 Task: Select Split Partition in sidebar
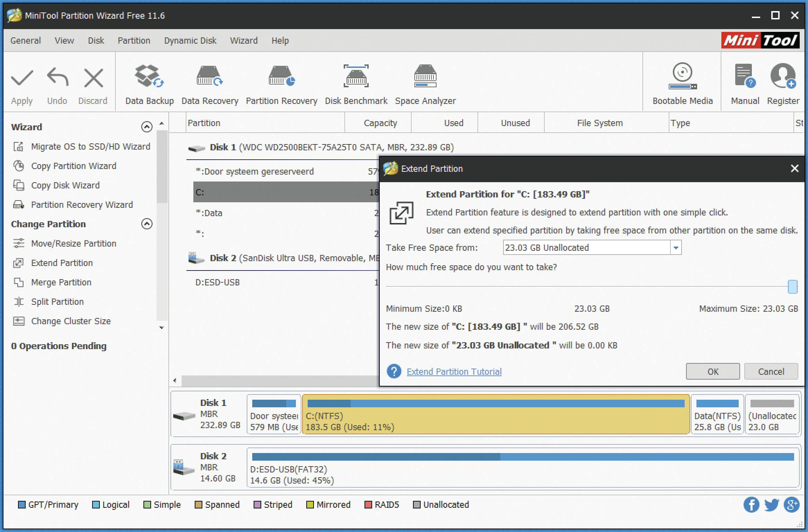pos(58,302)
